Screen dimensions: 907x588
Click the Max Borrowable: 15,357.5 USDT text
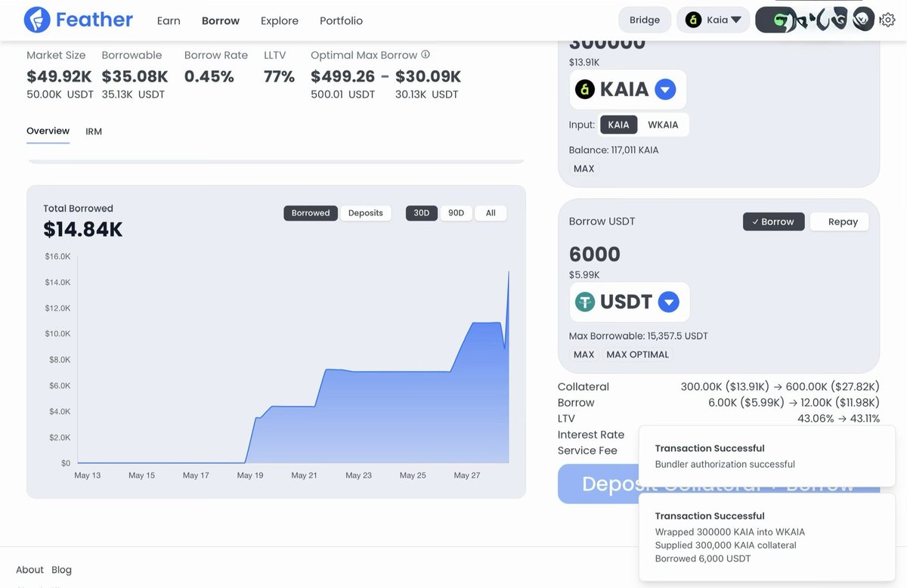click(x=638, y=336)
